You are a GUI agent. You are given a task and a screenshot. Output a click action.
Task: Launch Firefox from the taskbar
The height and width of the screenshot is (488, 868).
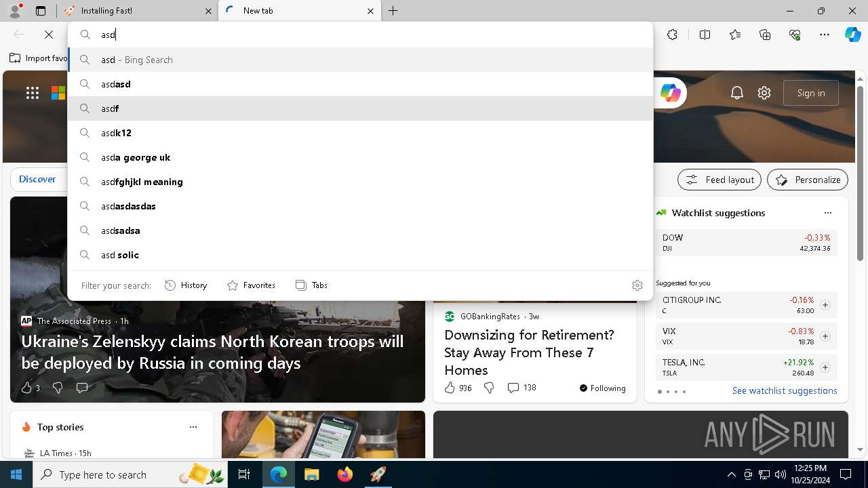tap(344, 474)
